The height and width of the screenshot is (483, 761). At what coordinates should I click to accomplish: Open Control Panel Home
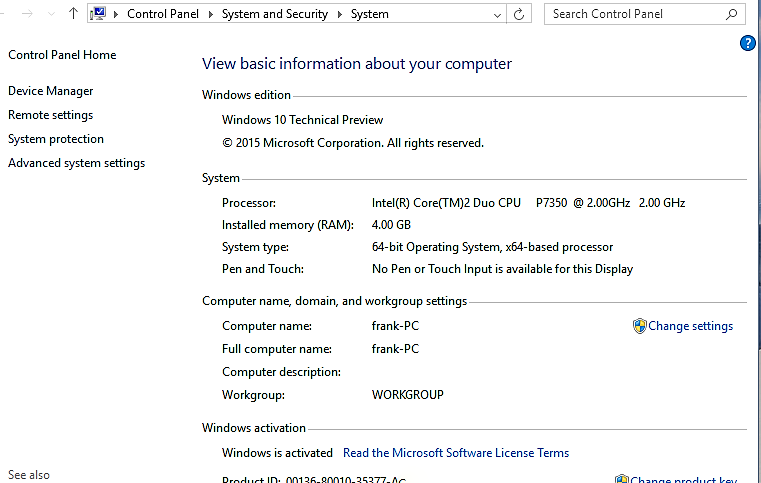[62, 55]
